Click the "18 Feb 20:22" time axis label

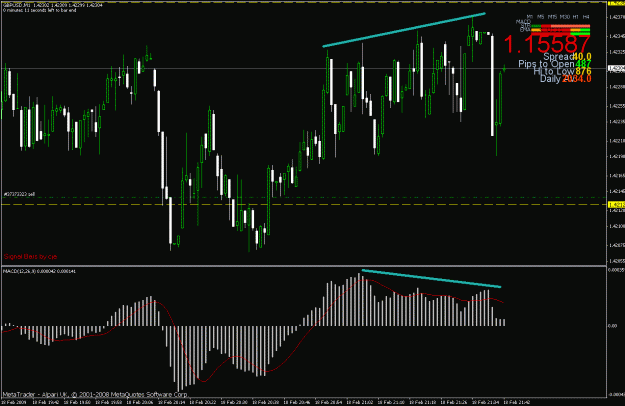tap(204, 402)
